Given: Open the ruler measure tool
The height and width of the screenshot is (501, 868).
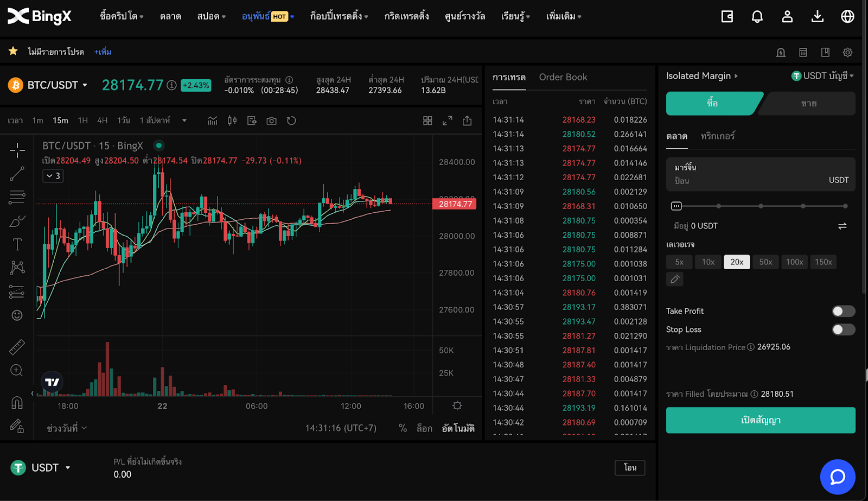Looking at the screenshot, I should 17,347.
